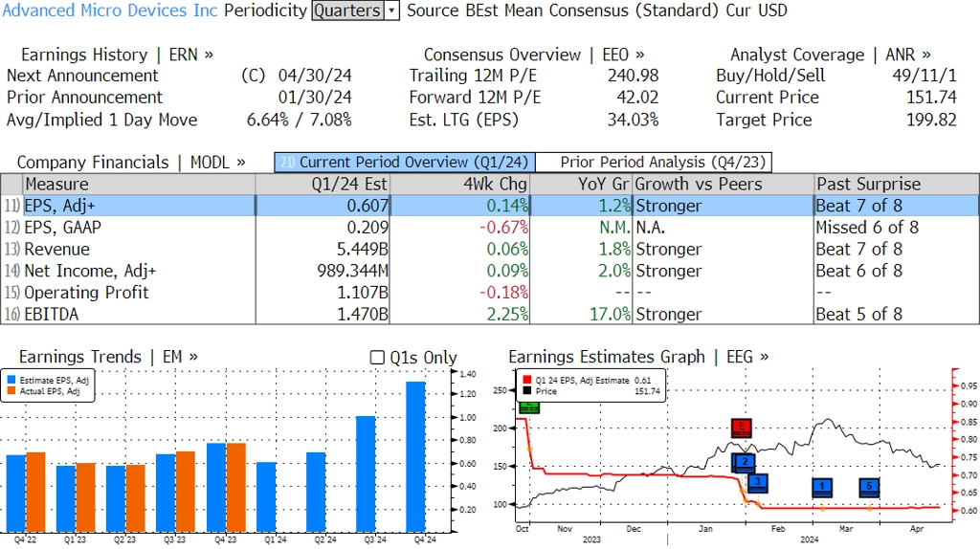
Task: Click Avg/Implied 1 Day Move value
Action: point(300,120)
